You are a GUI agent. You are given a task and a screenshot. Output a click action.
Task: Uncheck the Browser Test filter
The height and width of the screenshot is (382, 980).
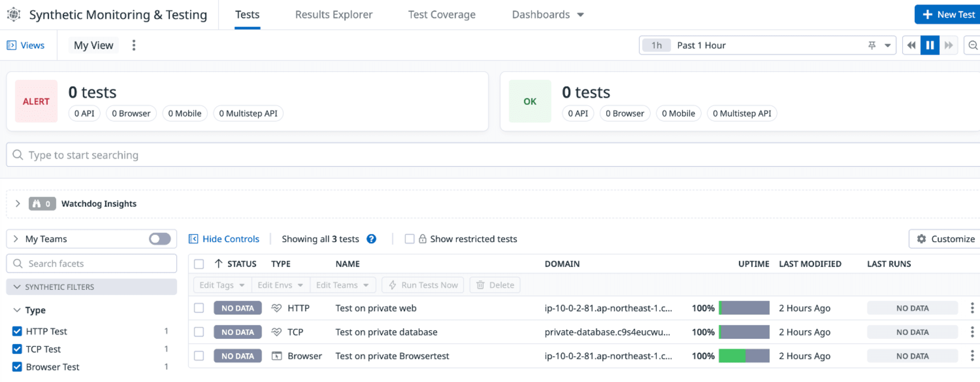[x=17, y=367]
